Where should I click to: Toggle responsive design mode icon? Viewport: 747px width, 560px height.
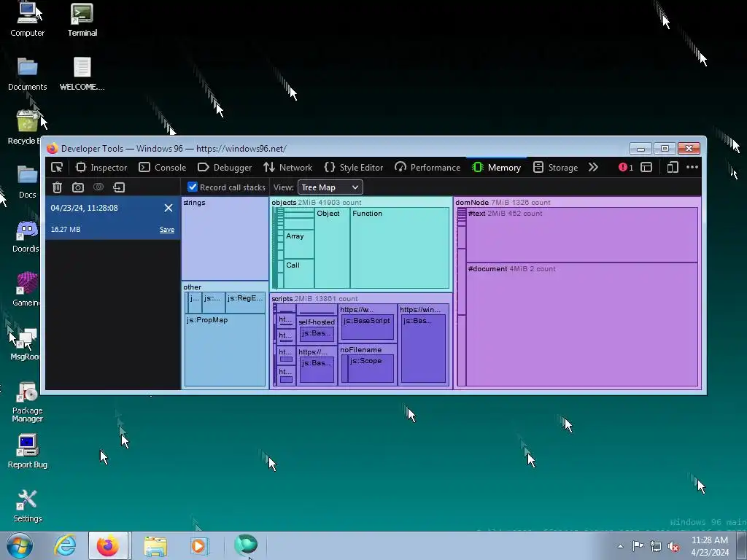(672, 167)
